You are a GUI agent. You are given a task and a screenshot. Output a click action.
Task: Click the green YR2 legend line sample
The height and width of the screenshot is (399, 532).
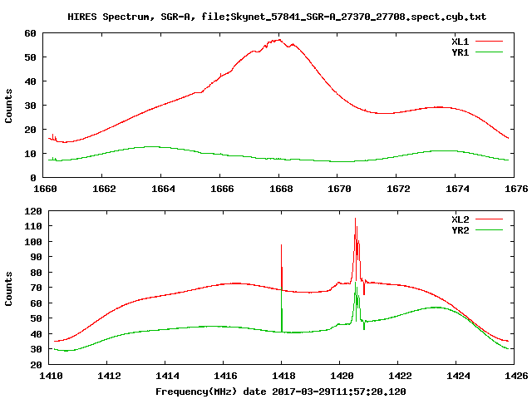click(490, 230)
